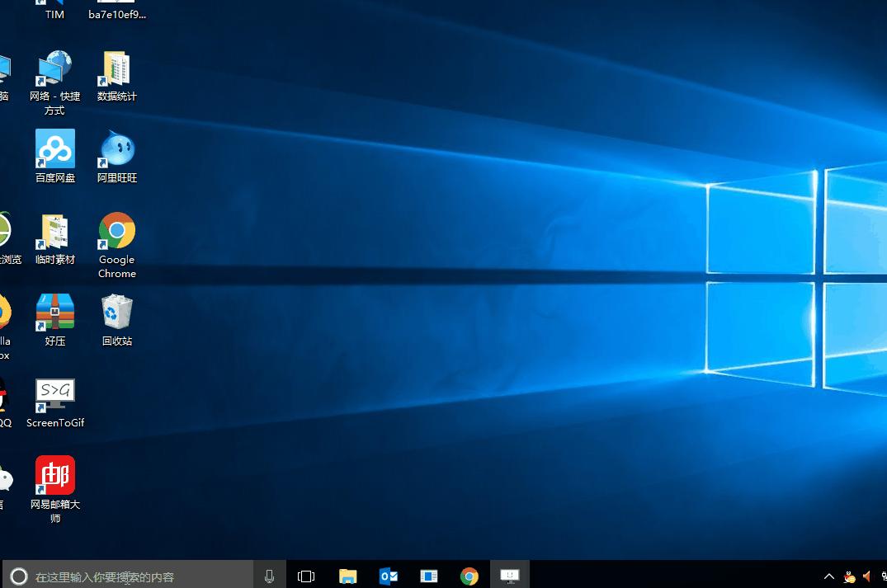887x588 pixels.
Task: Launch Outlook from the taskbar
Action: (388, 575)
